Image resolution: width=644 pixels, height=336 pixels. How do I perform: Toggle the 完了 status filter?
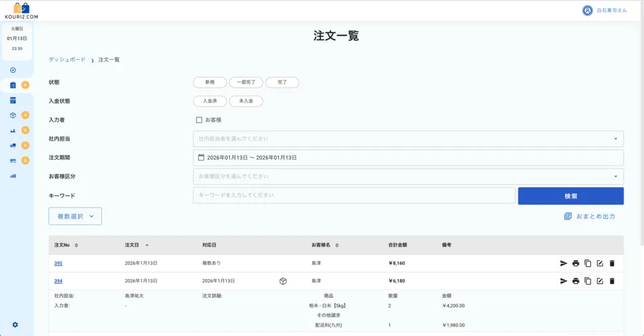(282, 83)
